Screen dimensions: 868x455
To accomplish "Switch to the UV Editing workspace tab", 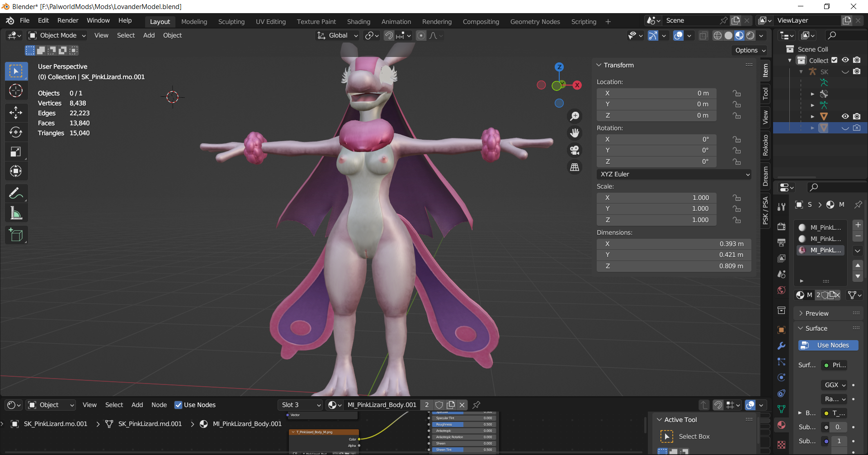I will (x=271, y=22).
